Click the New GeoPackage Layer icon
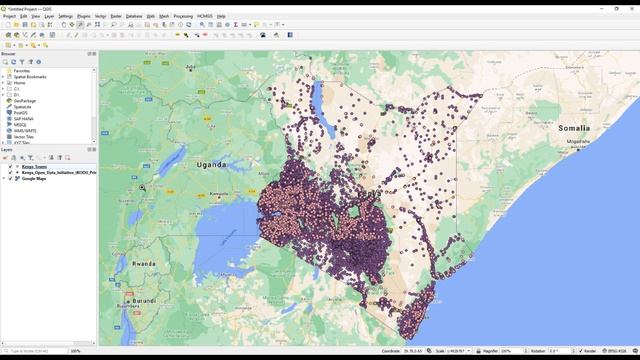 pyautogui.click(x=16, y=35)
